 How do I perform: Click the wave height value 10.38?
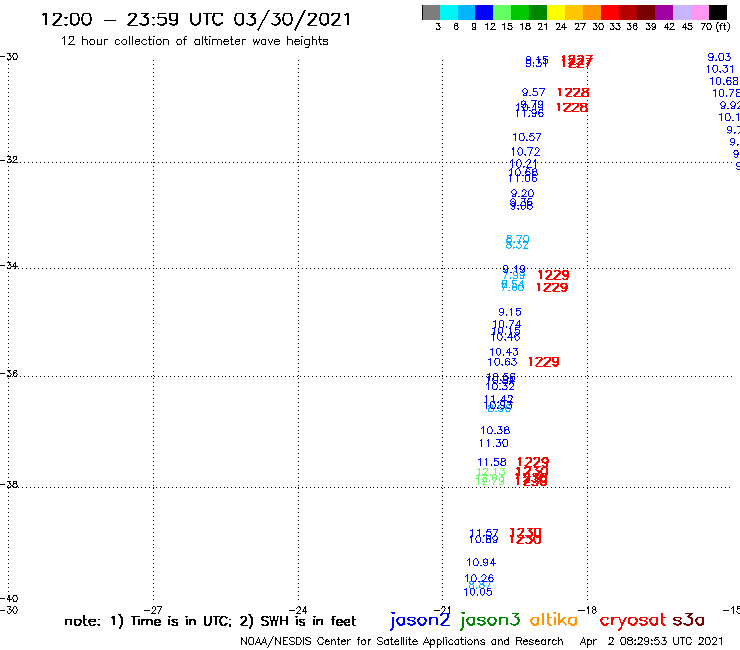495,431
